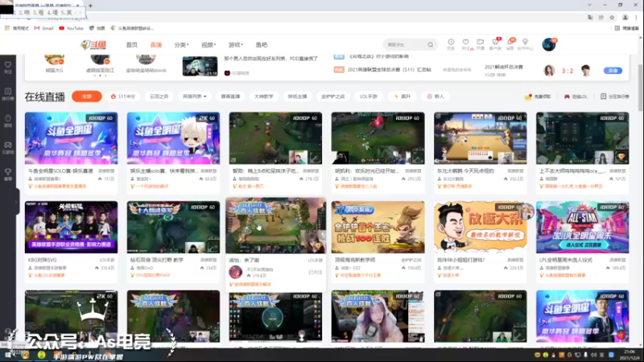Click the Douyu logo in the header

[93, 45]
